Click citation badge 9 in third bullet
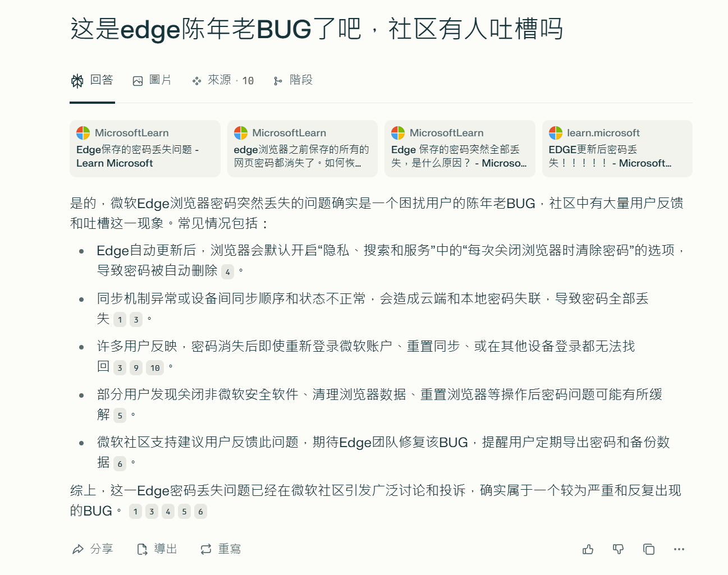The height and width of the screenshot is (575, 728). click(x=136, y=368)
